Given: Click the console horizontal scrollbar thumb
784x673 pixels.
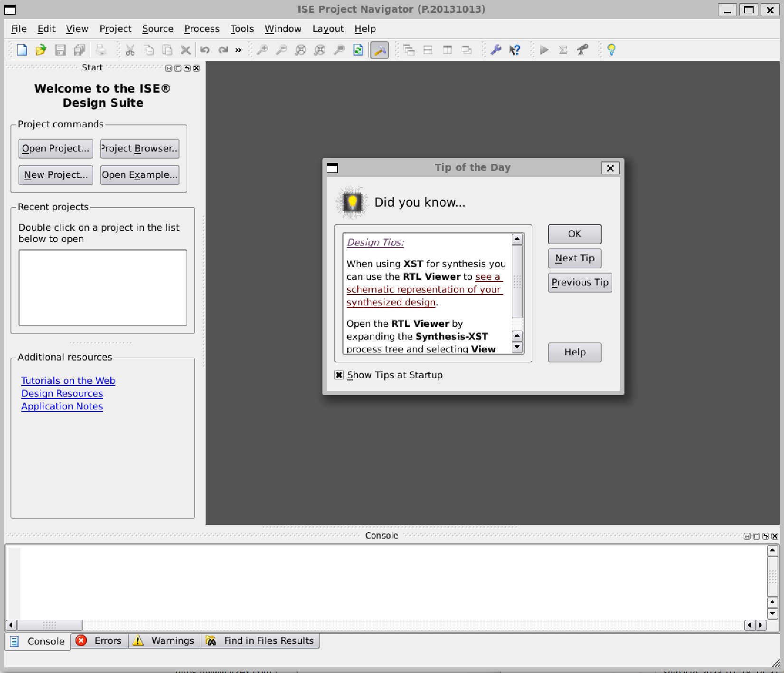Looking at the screenshot, I should click(x=49, y=625).
